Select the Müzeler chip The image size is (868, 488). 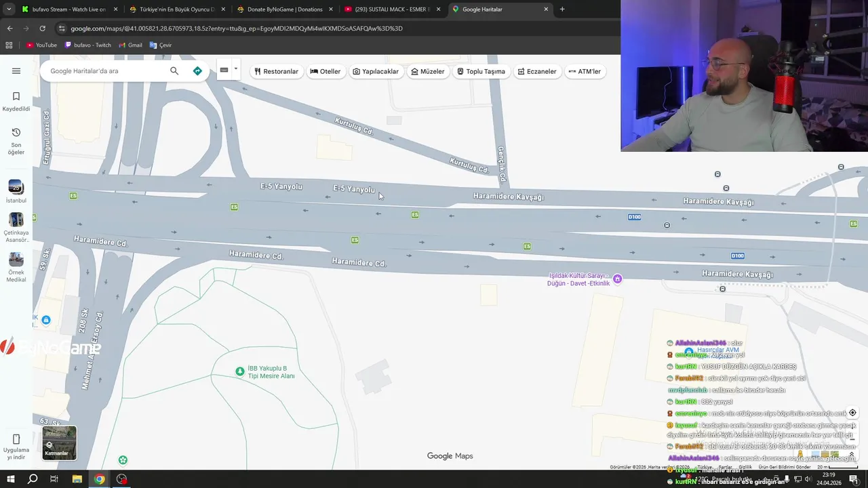tap(428, 71)
